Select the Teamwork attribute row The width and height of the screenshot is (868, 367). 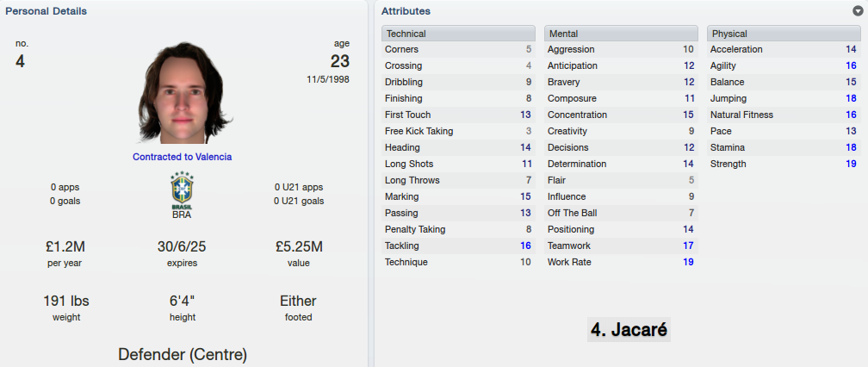coord(621,246)
